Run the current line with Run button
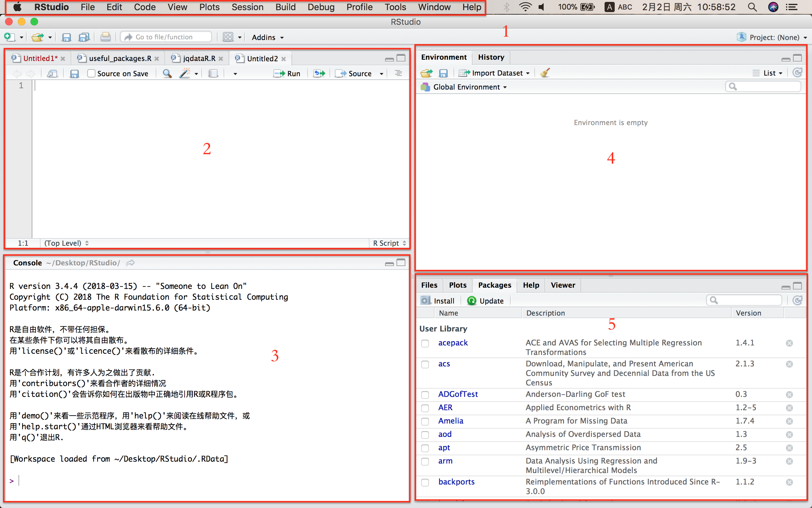 click(x=287, y=74)
